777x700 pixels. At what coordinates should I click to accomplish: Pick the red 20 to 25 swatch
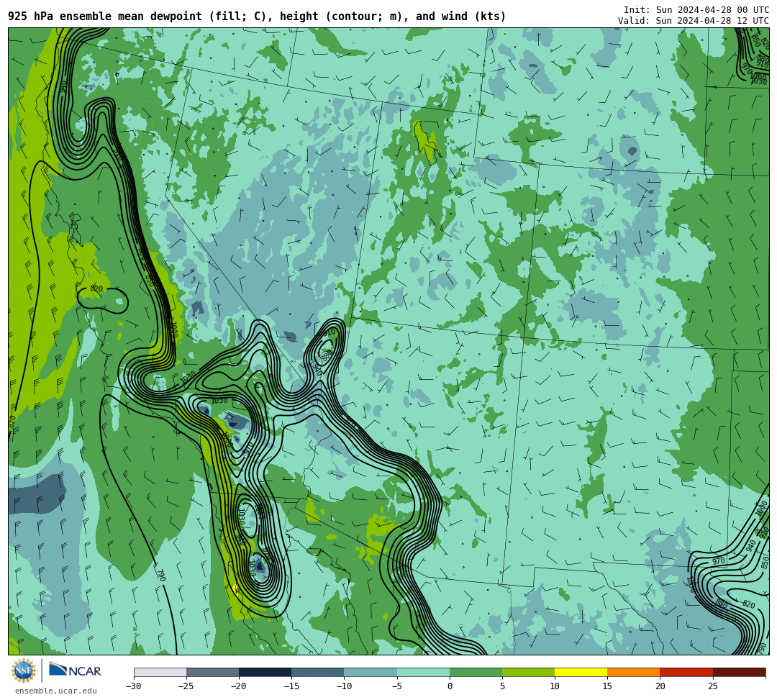coord(686,672)
